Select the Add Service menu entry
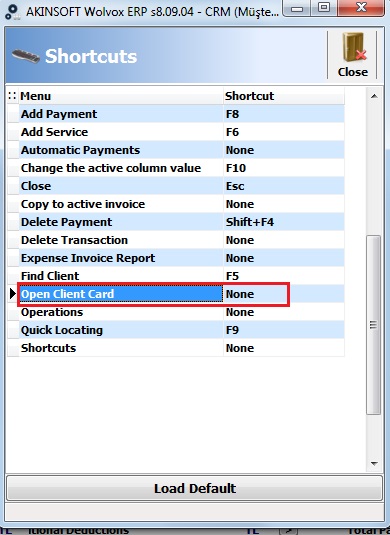The height and width of the screenshot is (535, 390). 121,132
